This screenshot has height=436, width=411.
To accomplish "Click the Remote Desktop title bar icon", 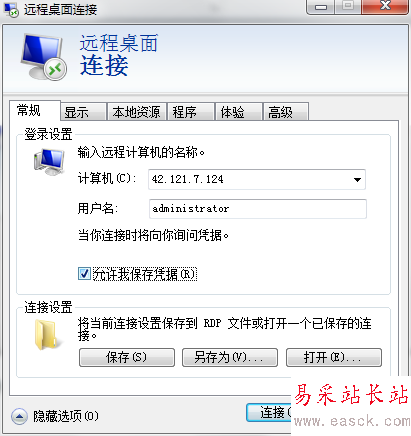I will (11, 10).
